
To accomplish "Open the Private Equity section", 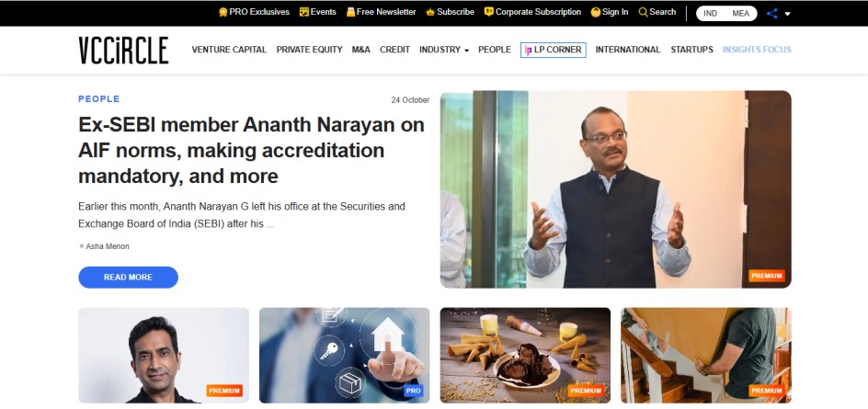I will click(x=310, y=50).
